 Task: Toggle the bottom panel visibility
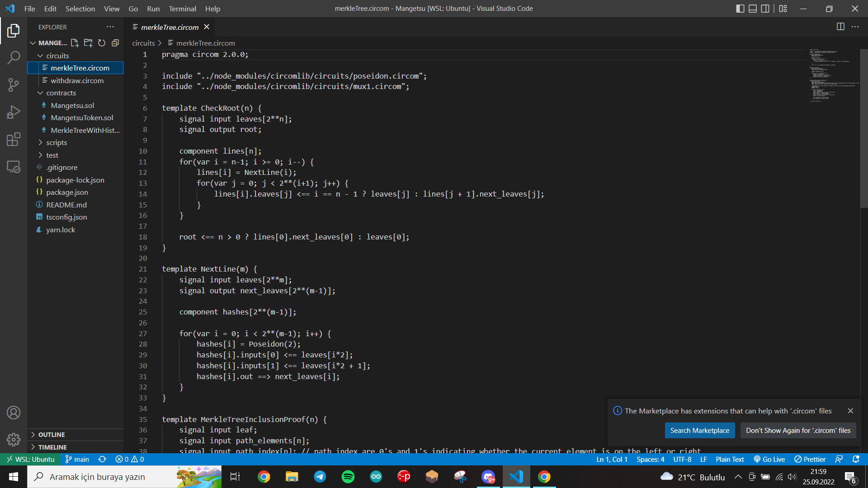pos(753,9)
